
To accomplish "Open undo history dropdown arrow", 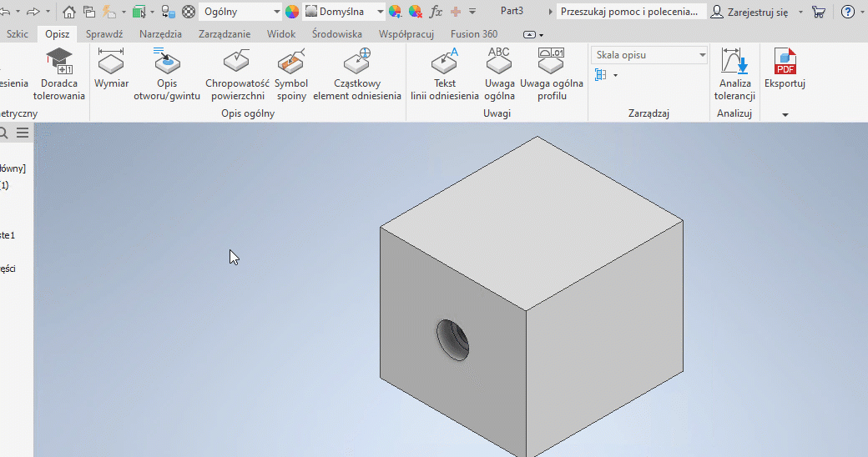I will coord(18,11).
